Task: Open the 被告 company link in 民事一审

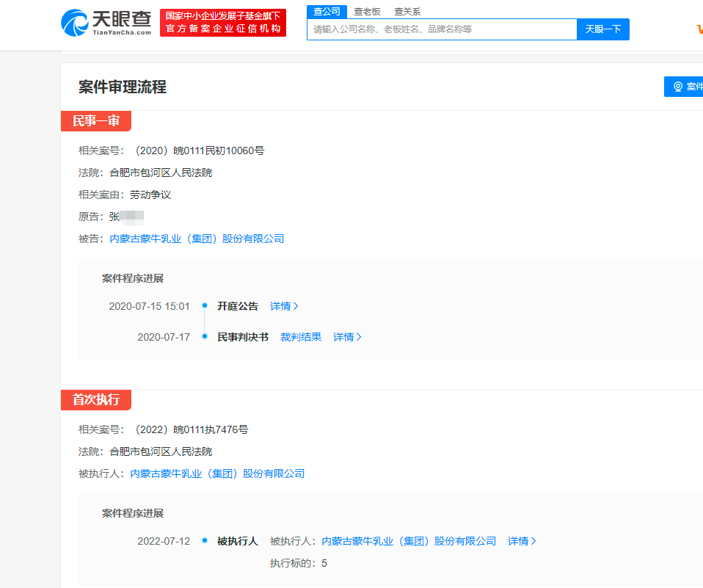Action: click(197, 239)
